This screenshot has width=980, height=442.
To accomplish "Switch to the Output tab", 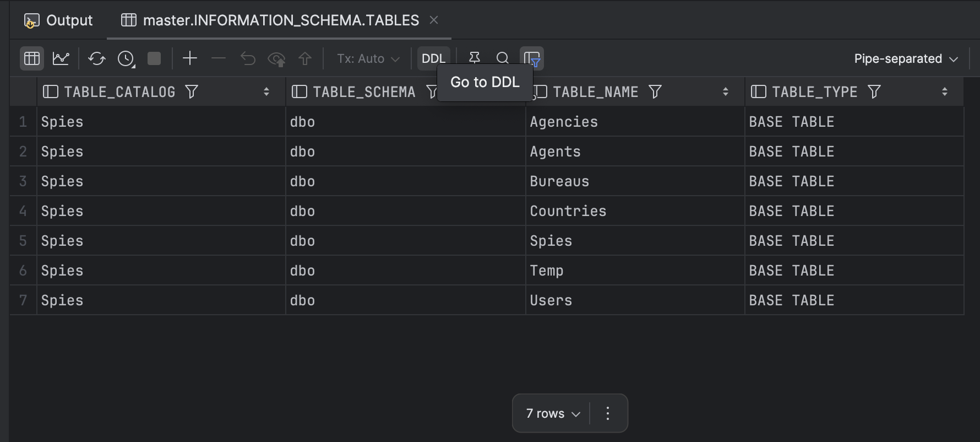I will coord(59,20).
